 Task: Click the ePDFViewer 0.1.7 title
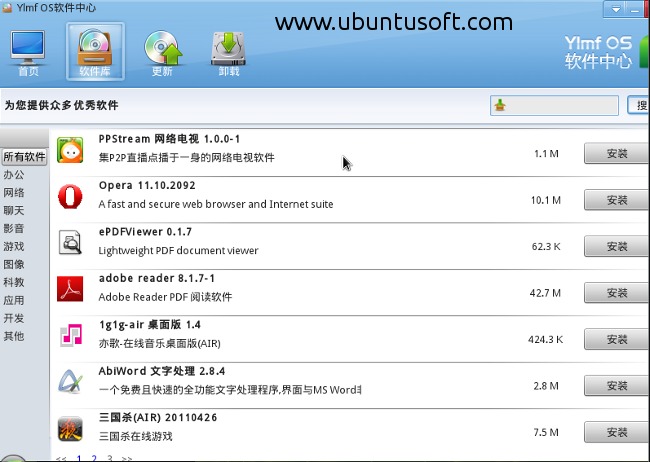[x=145, y=232]
